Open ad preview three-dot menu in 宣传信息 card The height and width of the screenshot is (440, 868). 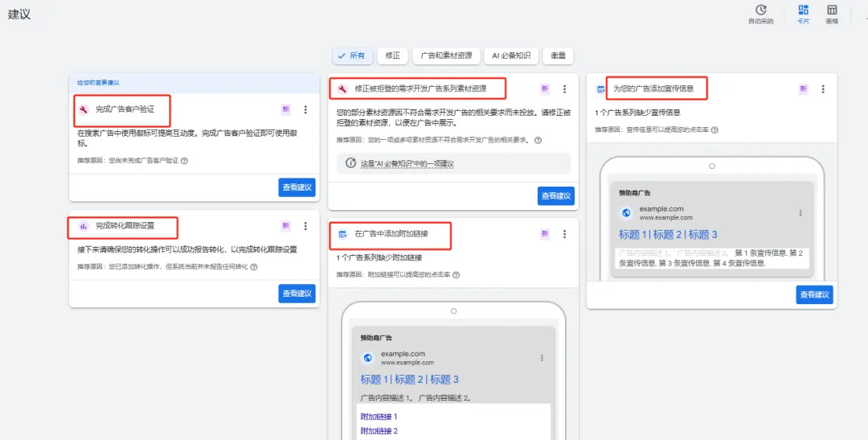point(800,213)
